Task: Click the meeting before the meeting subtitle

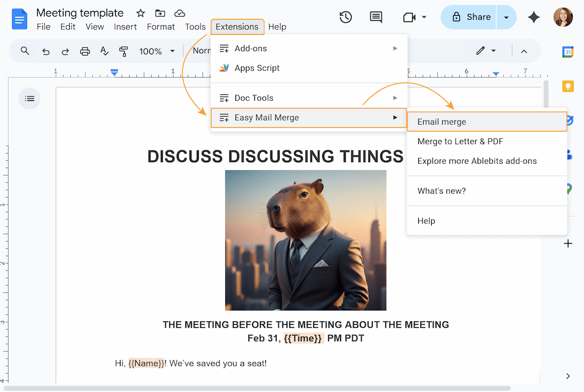Action: point(306,325)
